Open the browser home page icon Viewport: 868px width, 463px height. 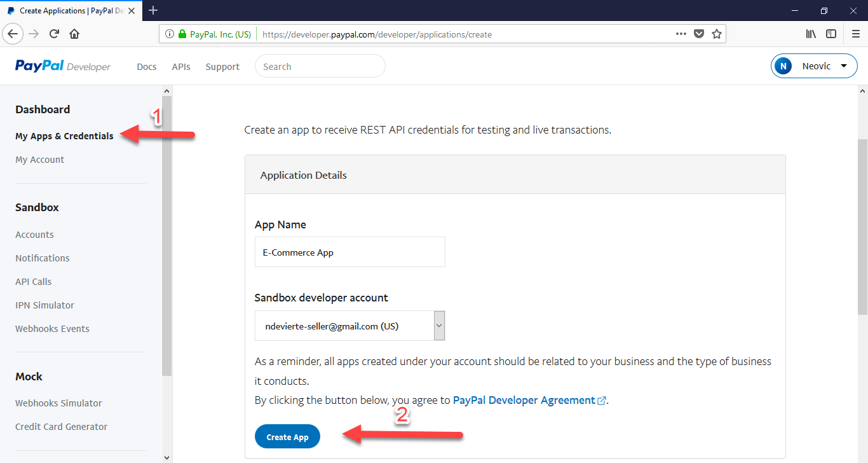point(74,34)
